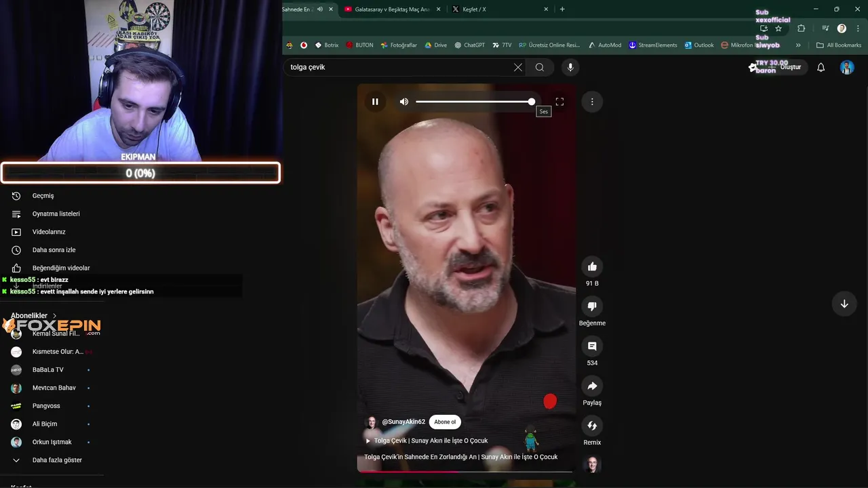The height and width of the screenshot is (488, 868).
Task: Mute the video with the speaker icon
Action: [x=404, y=102]
